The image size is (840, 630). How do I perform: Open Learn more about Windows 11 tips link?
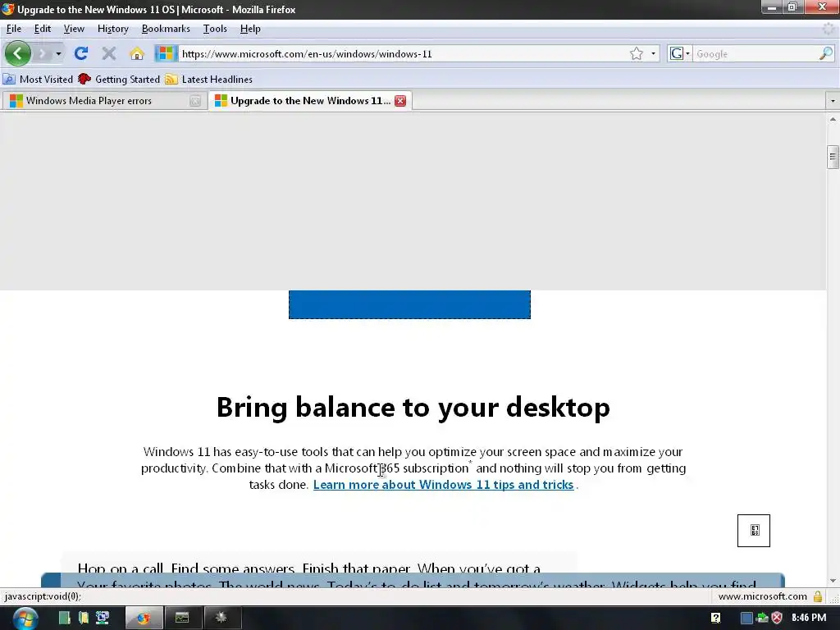pyautogui.click(x=443, y=485)
